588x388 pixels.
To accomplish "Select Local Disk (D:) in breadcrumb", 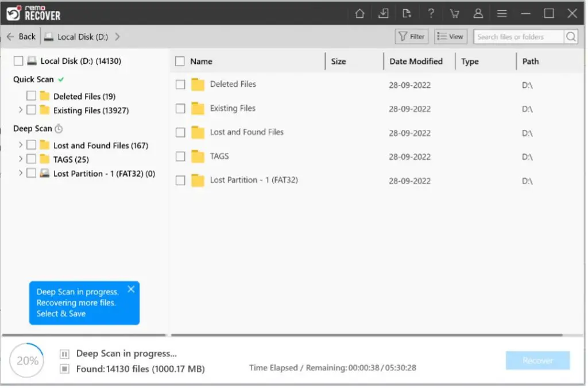I will [x=83, y=37].
